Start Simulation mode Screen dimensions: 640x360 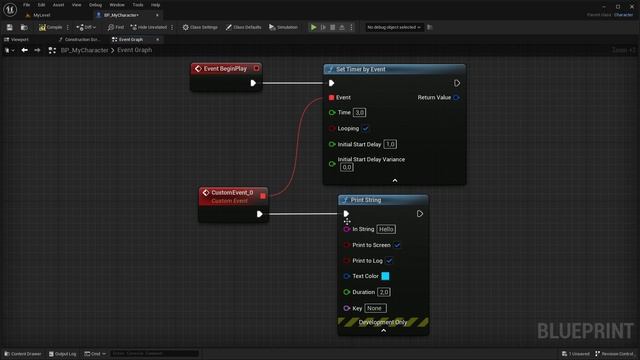tap(283, 27)
